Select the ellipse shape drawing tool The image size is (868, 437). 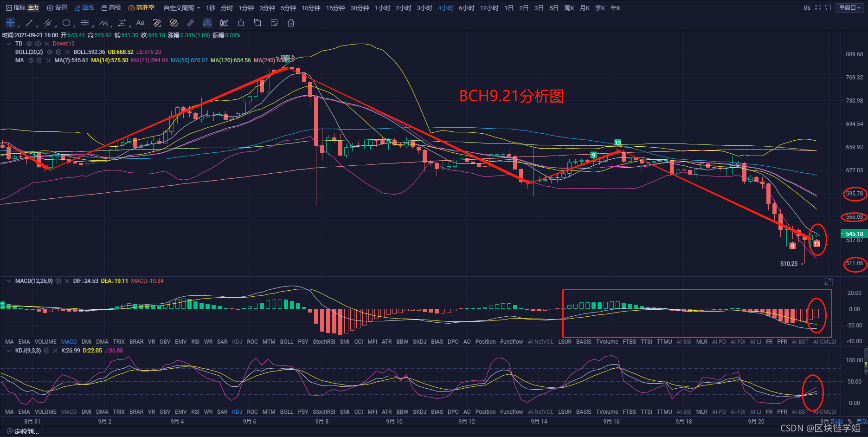[x=66, y=23]
